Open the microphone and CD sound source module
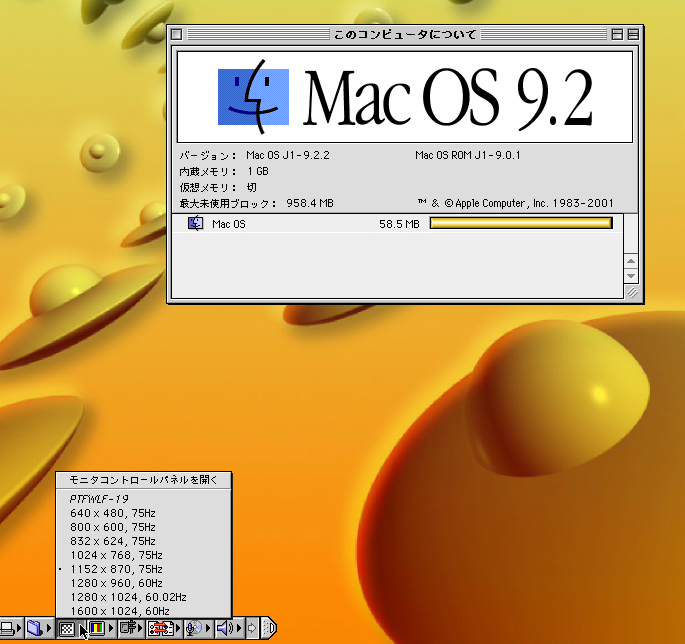Screen dimensions: 685x644 (194, 629)
